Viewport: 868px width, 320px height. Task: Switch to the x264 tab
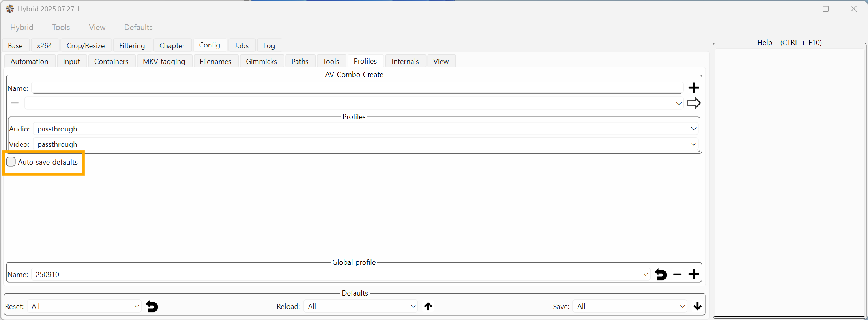tap(45, 45)
